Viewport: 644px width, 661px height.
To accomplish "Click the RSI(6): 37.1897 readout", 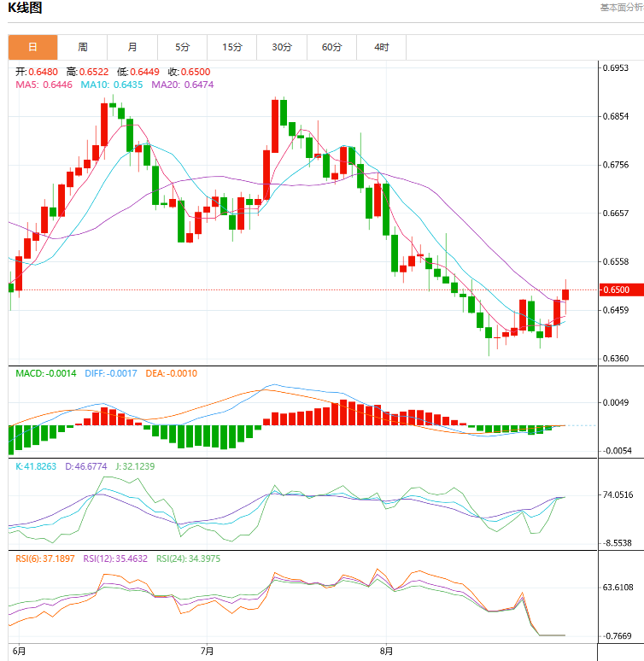I will tap(45, 559).
